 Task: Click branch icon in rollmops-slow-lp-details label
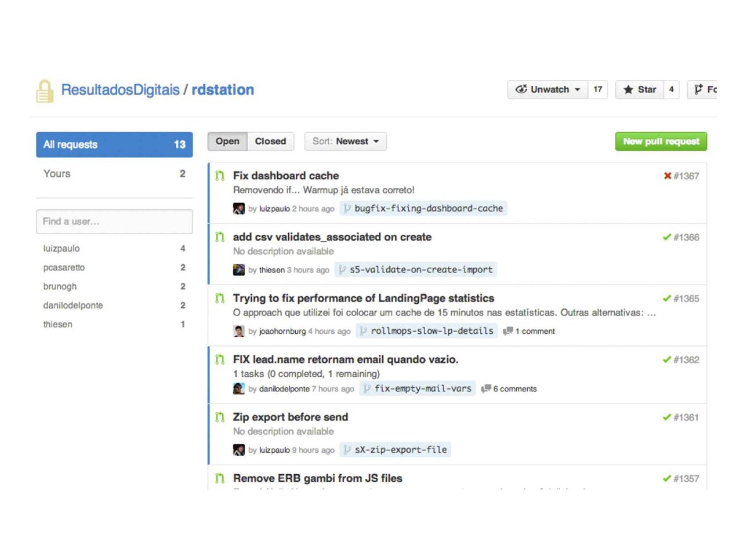point(363,331)
